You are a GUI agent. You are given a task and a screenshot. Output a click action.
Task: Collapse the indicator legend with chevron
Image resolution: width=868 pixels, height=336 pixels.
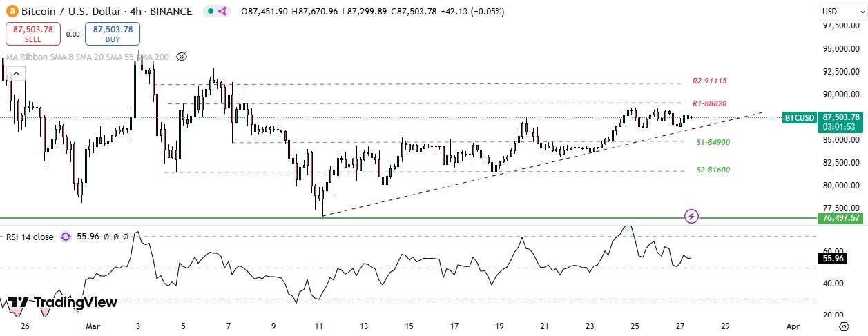click(16, 73)
